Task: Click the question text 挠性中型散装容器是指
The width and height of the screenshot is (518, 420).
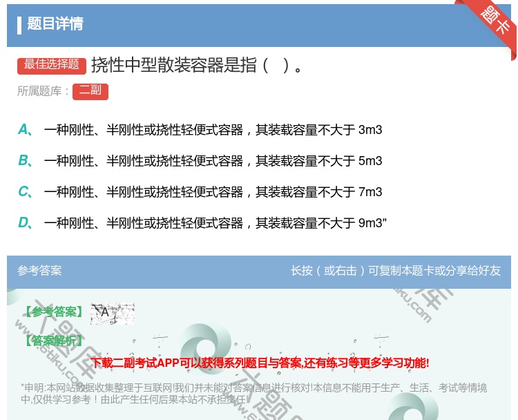Action: click(197, 65)
